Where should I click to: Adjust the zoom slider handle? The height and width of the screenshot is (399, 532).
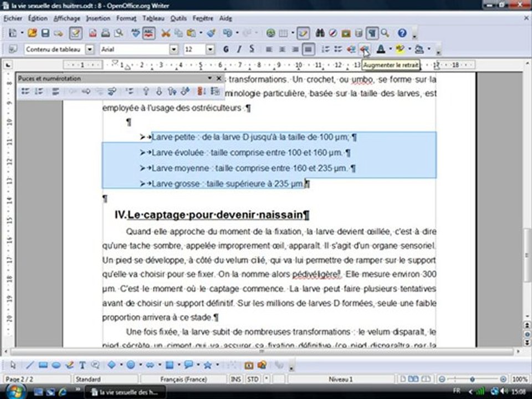coord(472,379)
